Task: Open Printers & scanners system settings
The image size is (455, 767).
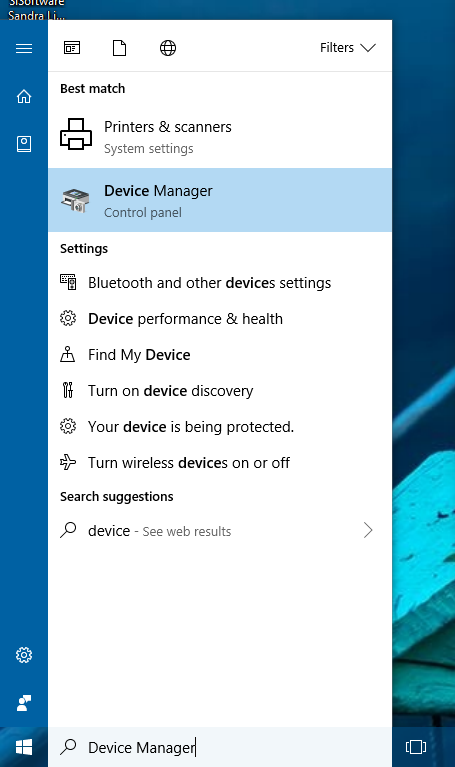Action: point(220,136)
